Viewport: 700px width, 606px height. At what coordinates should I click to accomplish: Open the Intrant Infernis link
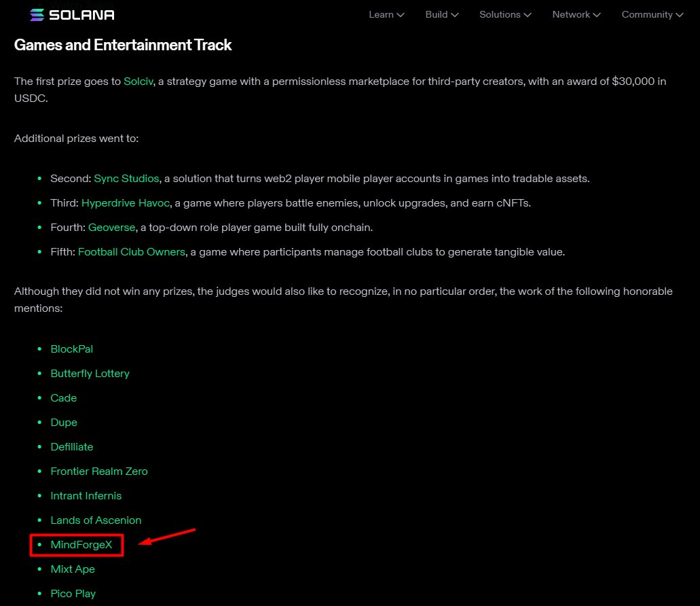click(86, 496)
